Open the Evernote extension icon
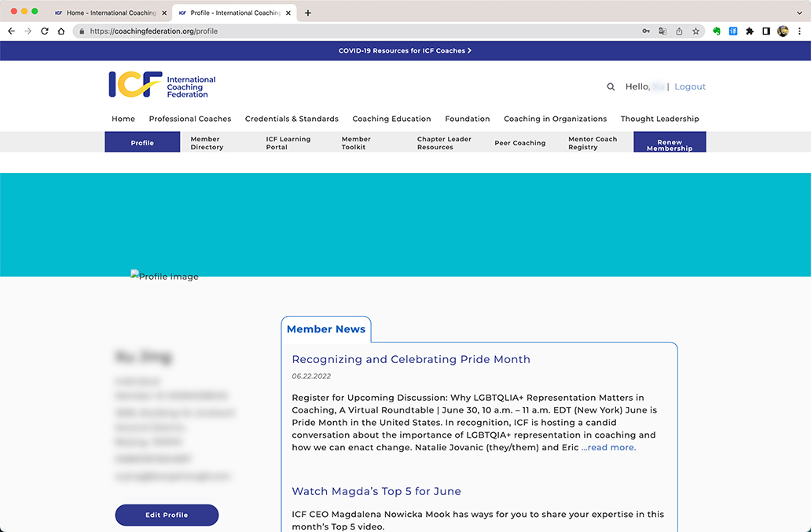 tap(717, 31)
